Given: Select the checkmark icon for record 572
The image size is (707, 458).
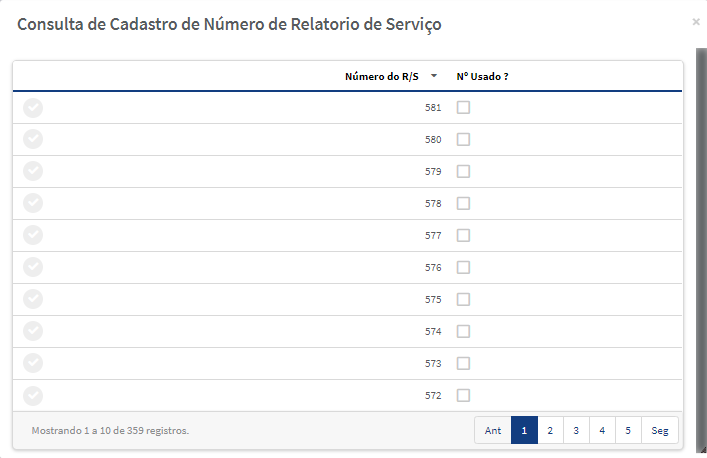Looking at the screenshot, I should pyautogui.click(x=33, y=396).
